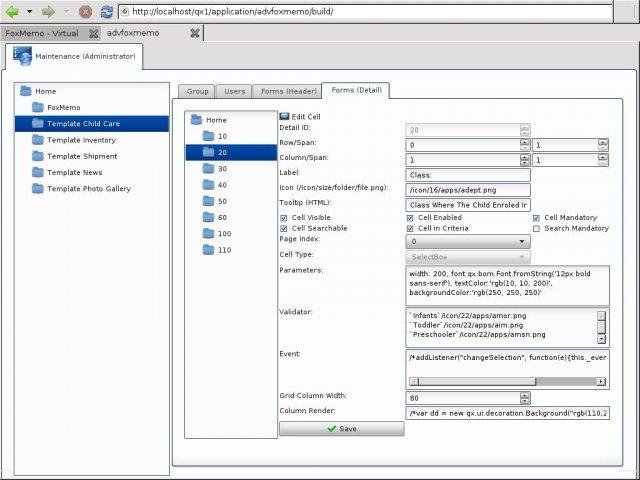Click the browser forward arrow icon
640x480 pixels.
click(x=48, y=11)
